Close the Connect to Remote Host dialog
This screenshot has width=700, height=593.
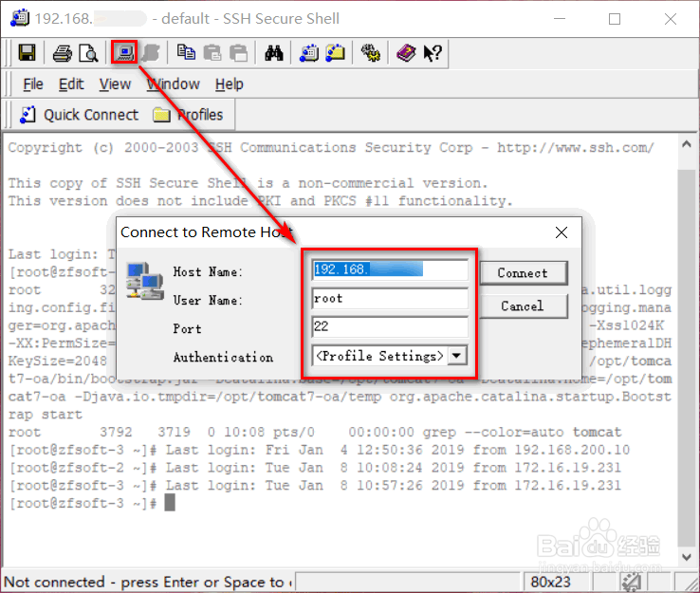562,232
